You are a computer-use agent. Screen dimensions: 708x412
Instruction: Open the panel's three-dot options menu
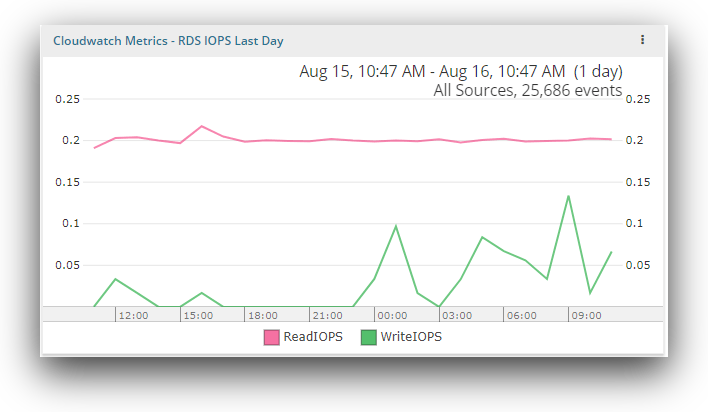[x=642, y=40]
